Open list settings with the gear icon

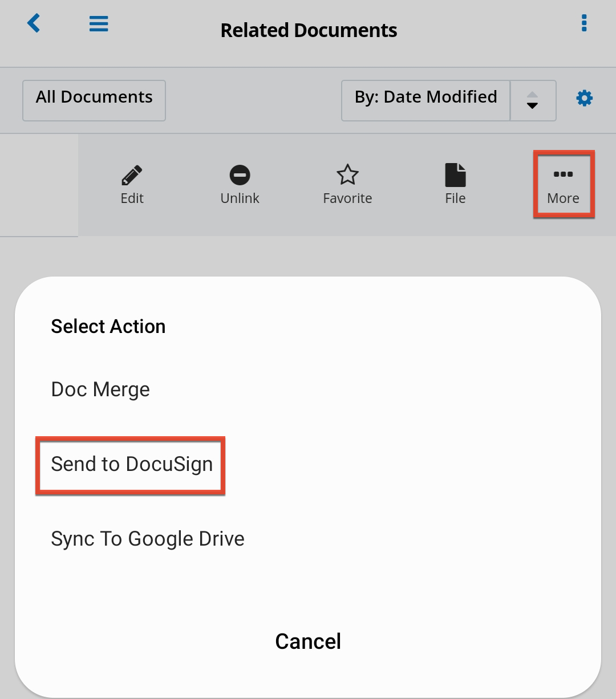pyautogui.click(x=584, y=99)
